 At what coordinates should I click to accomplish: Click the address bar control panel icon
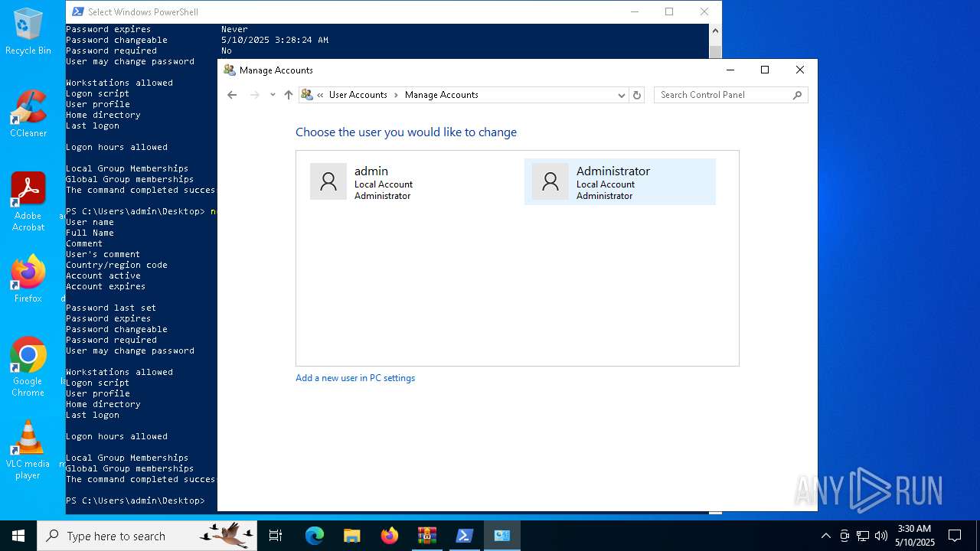[307, 95]
